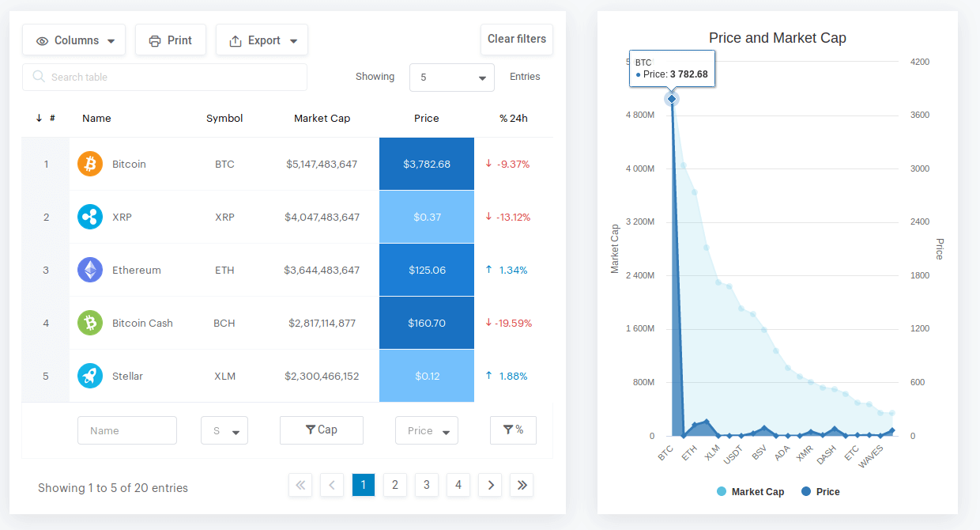Click market cap $5,147,483,647
The height and width of the screenshot is (530, 980).
pyautogui.click(x=322, y=164)
